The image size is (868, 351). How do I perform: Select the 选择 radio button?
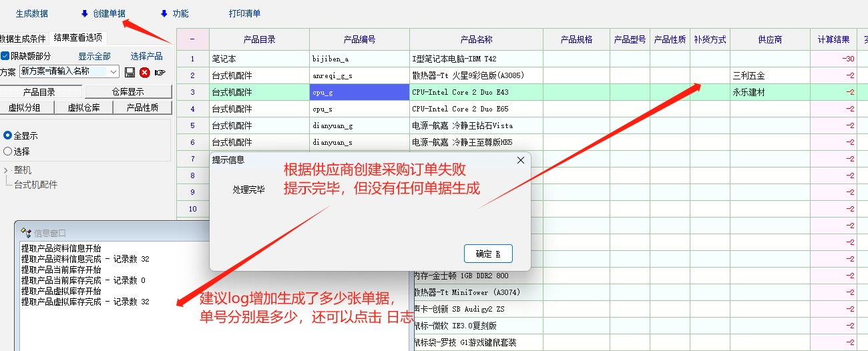point(8,151)
